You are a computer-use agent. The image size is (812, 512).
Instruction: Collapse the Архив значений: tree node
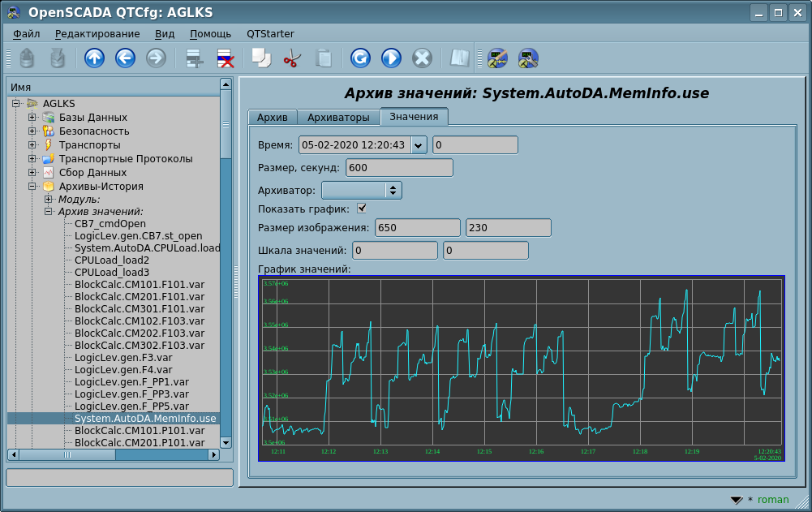[x=48, y=212]
